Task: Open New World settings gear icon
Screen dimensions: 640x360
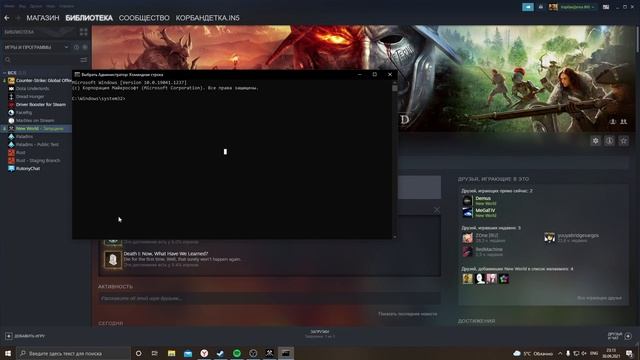Action: pyautogui.click(x=596, y=141)
